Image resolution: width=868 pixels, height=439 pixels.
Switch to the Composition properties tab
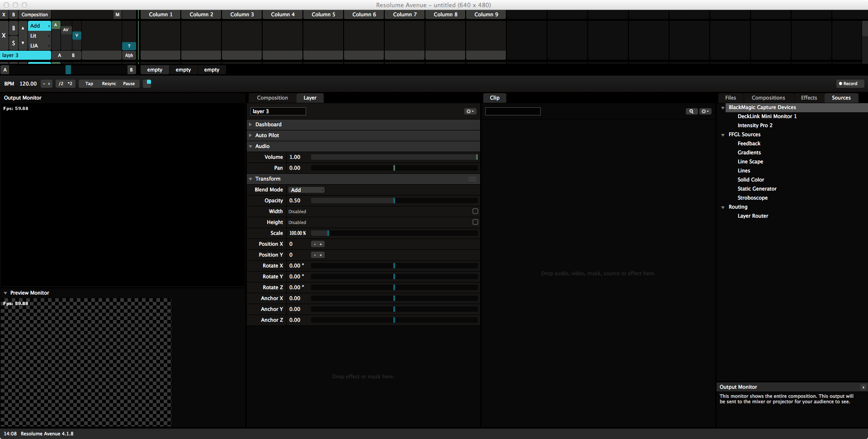(272, 98)
